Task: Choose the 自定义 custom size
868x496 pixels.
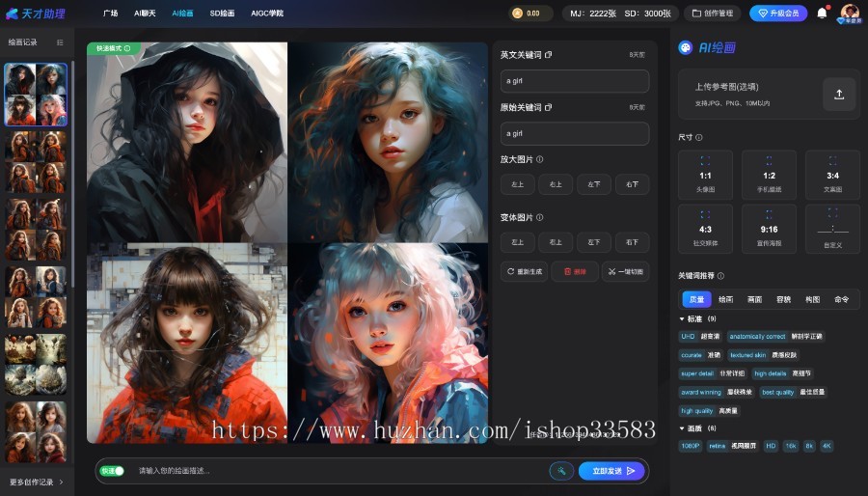Action: pos(832,229)
